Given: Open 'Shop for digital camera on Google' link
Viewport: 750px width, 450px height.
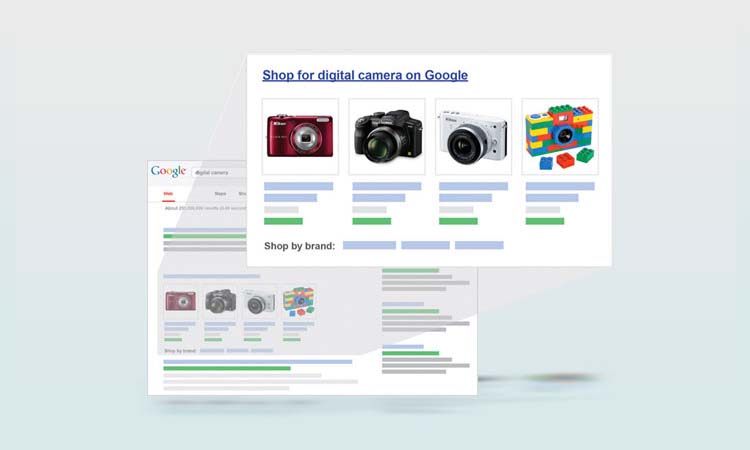Looking at the screenshot, I should tap(364, 75).
